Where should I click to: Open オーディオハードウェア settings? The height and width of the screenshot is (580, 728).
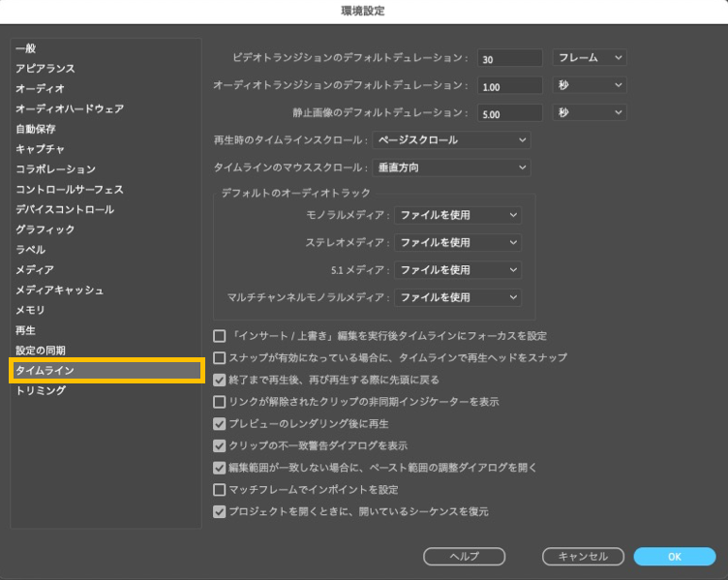click(70, 108)
